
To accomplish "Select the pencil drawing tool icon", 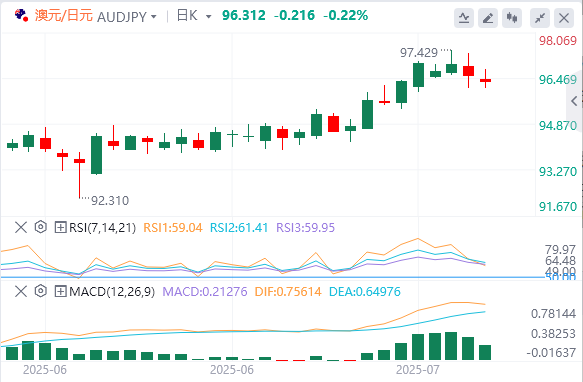I will 488,17.
